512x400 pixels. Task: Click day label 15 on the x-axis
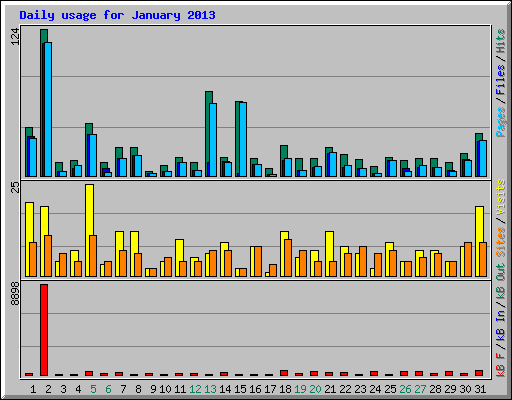[240, 389]
